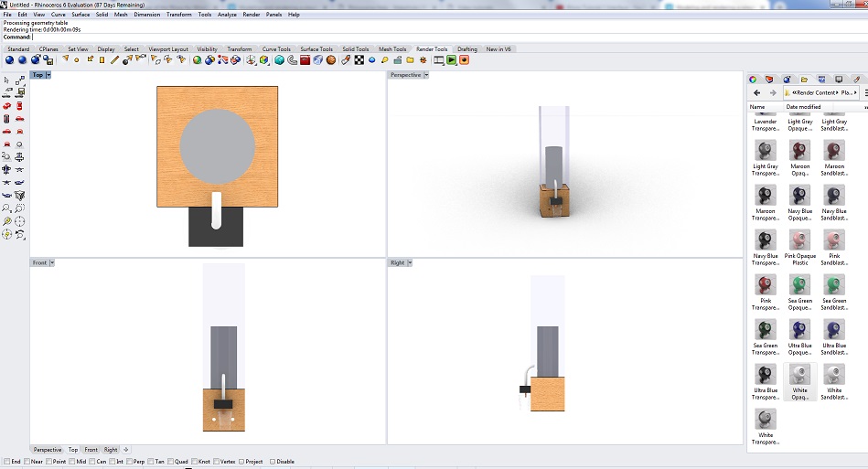Open the Perspective viewport title dropdown arrow
Viewport: 868px width, 469px height.
(x=426, y=75)
